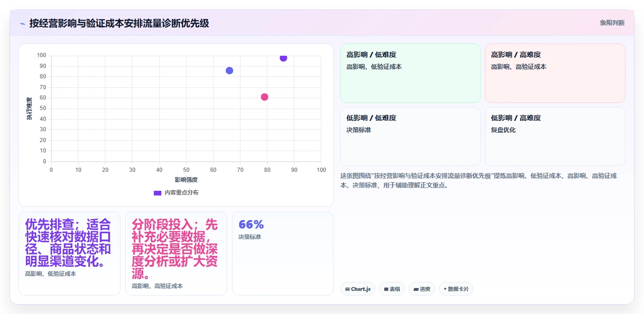Image resolution: width=644 pixels, height=314 pixels.
Task: Click the 执行难度 y-axis label
Action: (x=29, y=109)
